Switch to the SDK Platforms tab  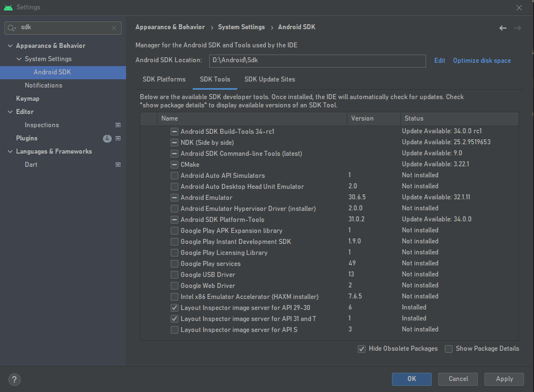coord(164,79)
